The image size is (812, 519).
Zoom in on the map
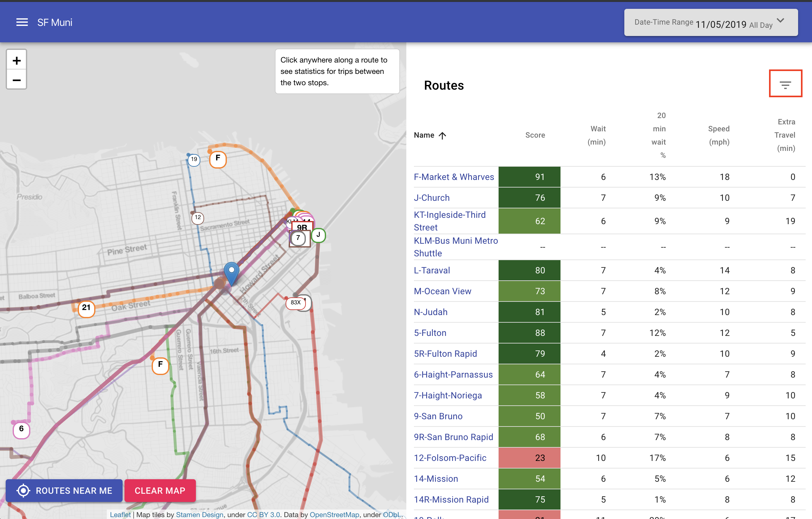coord(16,61)
